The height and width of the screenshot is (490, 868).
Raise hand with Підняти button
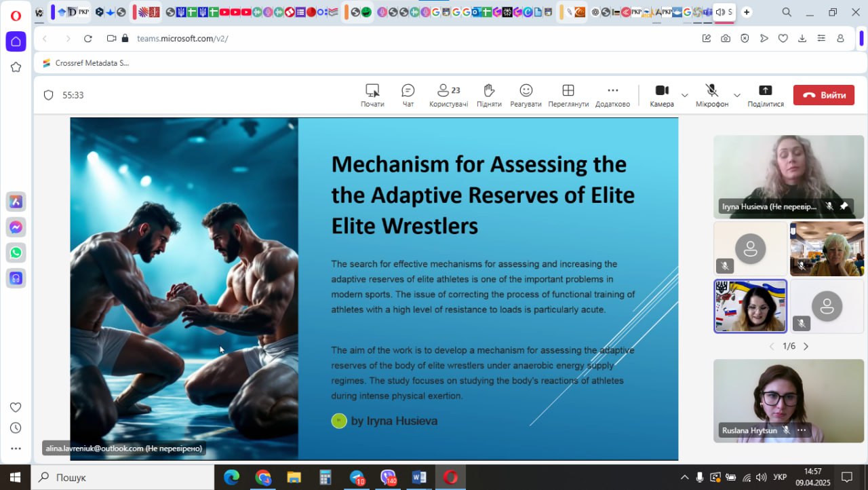point(489,95)
